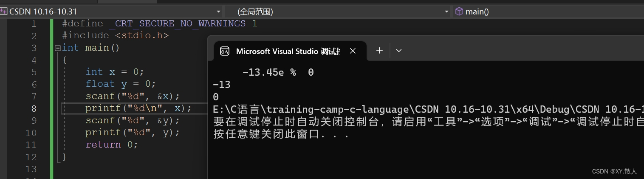Add a new terminal tab with plus

tap(379, 51)
